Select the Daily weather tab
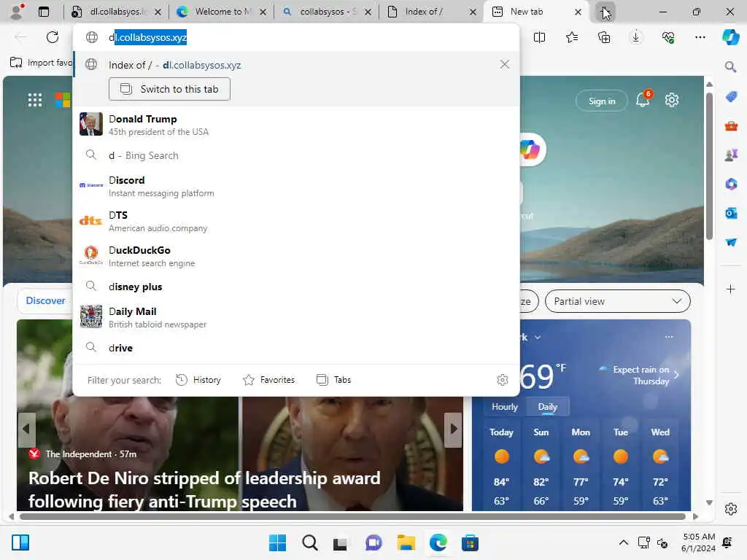Image resolution: width=747 pixels, height=560 pixels. coord(547,407)
